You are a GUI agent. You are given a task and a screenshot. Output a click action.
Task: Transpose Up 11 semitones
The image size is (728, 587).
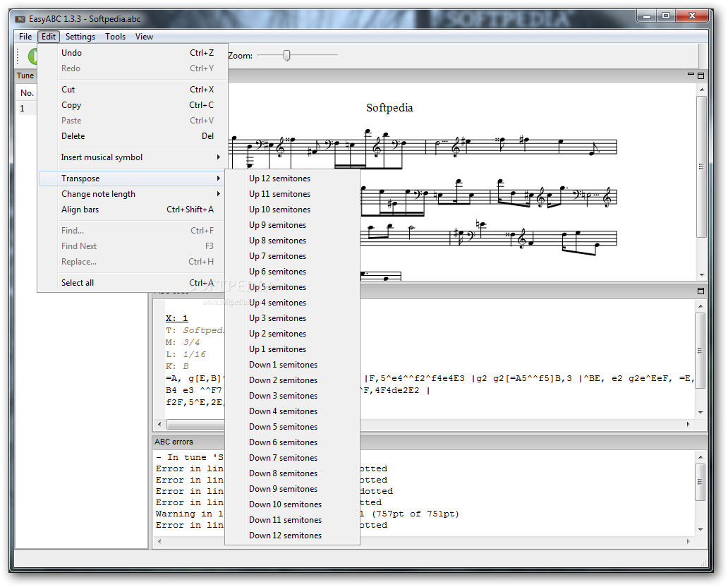[x=293, y=194]
